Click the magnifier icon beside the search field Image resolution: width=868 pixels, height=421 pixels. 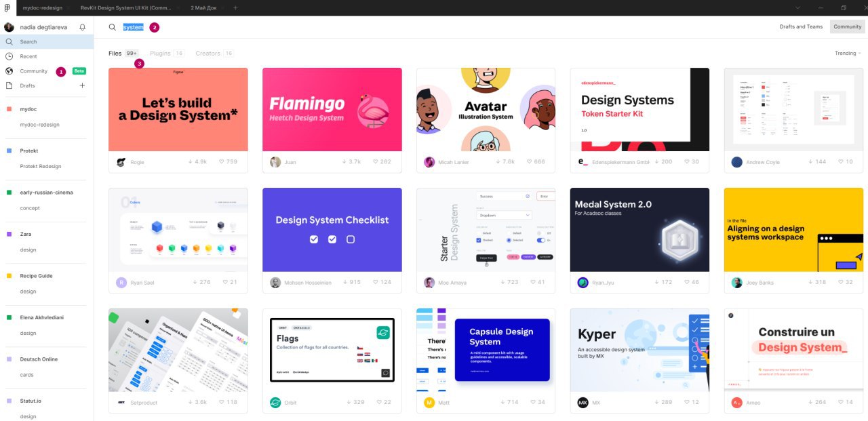coord(113,27)
